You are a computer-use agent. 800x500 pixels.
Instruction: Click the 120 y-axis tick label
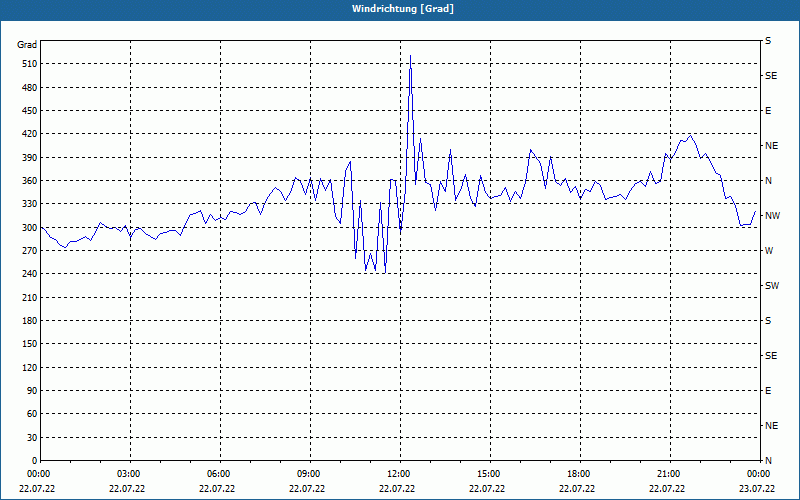coord(31,367)
